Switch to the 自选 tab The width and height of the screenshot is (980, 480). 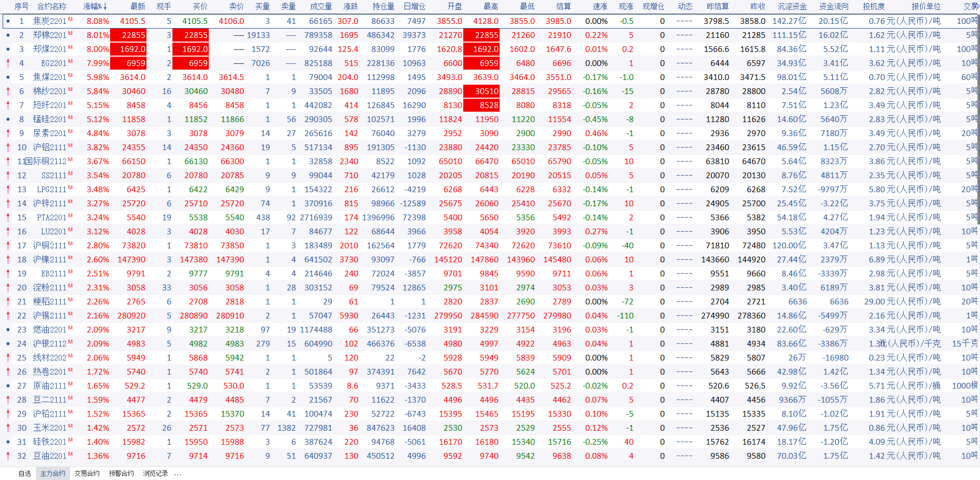25,473
